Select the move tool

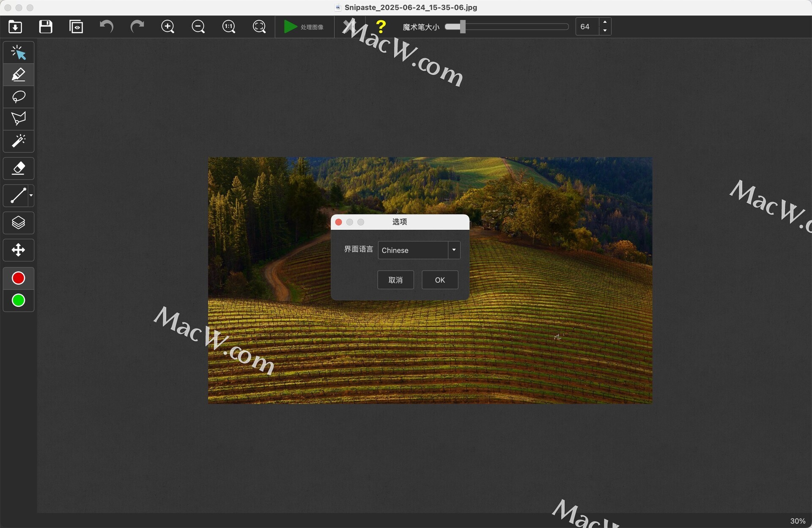(19, 250)
